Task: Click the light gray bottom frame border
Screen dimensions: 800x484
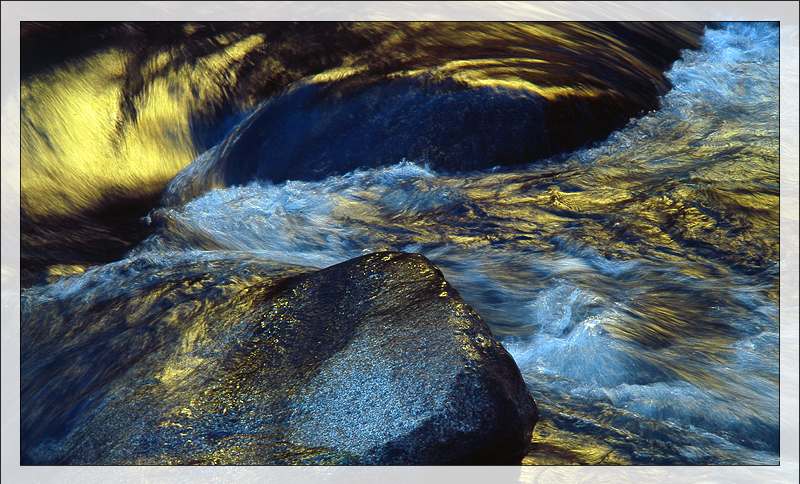Action: click(x=400, y=474)
